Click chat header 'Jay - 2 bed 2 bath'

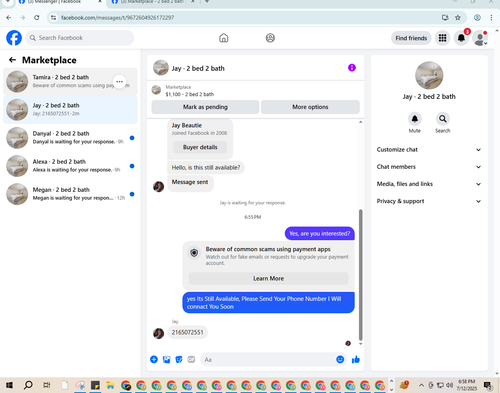tap(198, 68)
